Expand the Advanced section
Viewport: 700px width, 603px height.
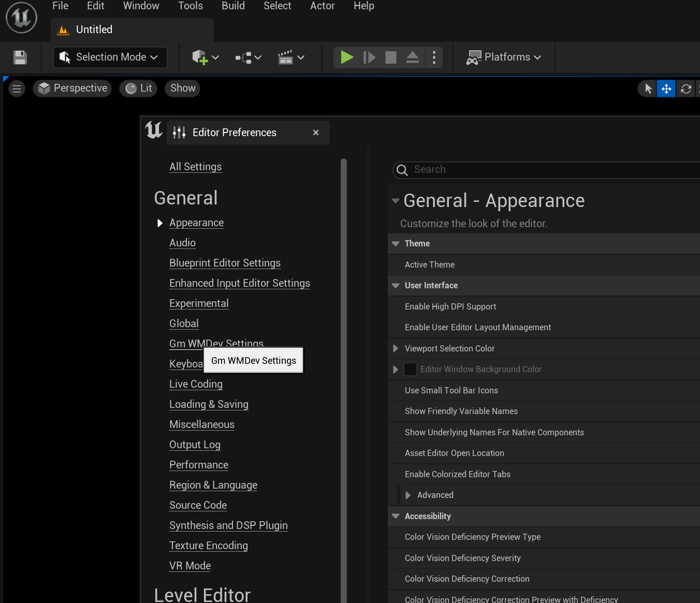[408, 495]
